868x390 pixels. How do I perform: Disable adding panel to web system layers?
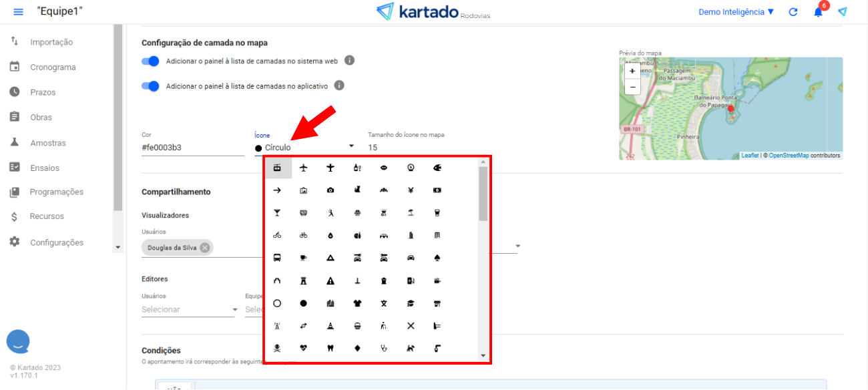(x=150, y=61)
